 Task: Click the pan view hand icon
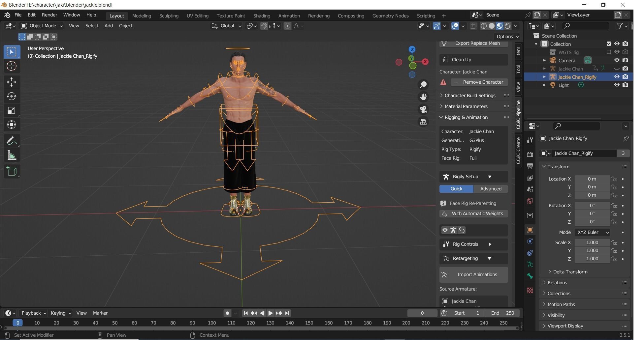pos(423,97)
